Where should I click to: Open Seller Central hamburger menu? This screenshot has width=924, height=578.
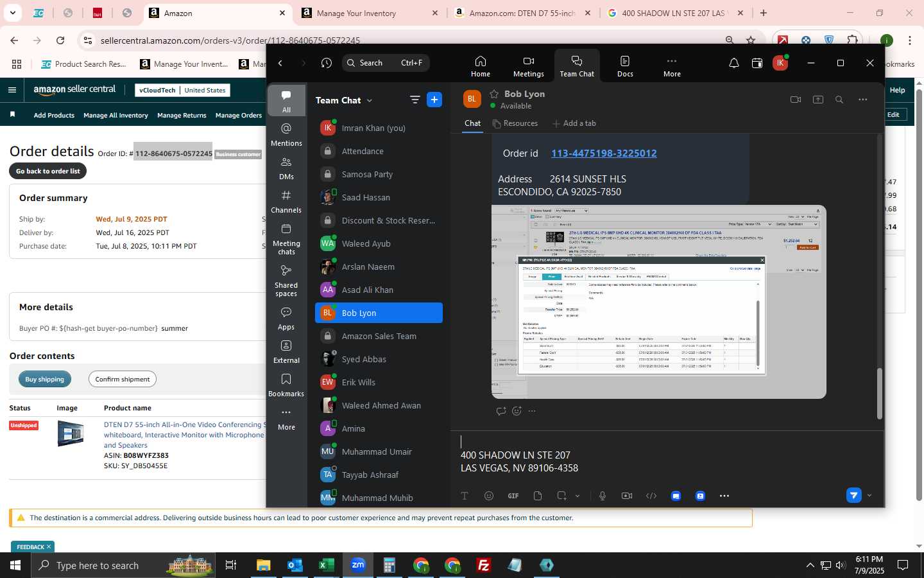click(12, 90)
